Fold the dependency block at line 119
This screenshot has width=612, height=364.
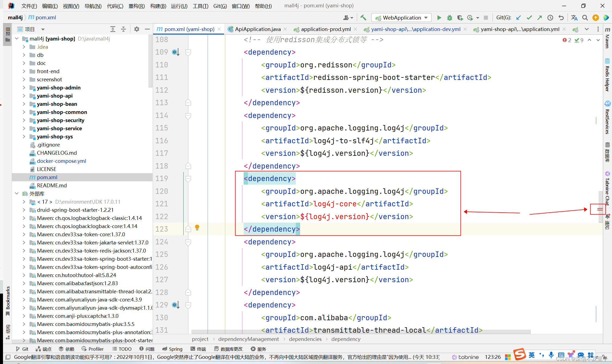[x=188, y=179]
